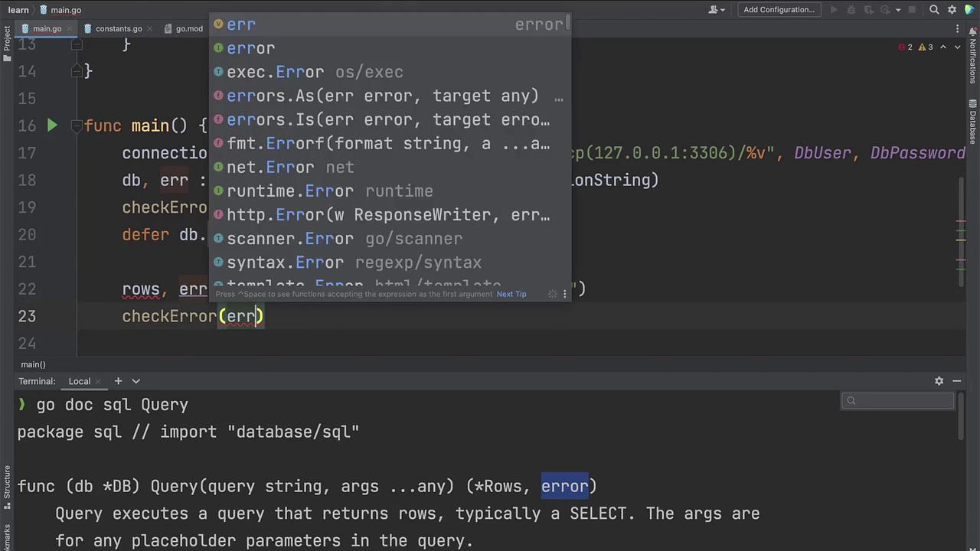Click the Run play icon in toolbar
The image size is (980, 551).
pyautogui.click(x=834, y=10)
